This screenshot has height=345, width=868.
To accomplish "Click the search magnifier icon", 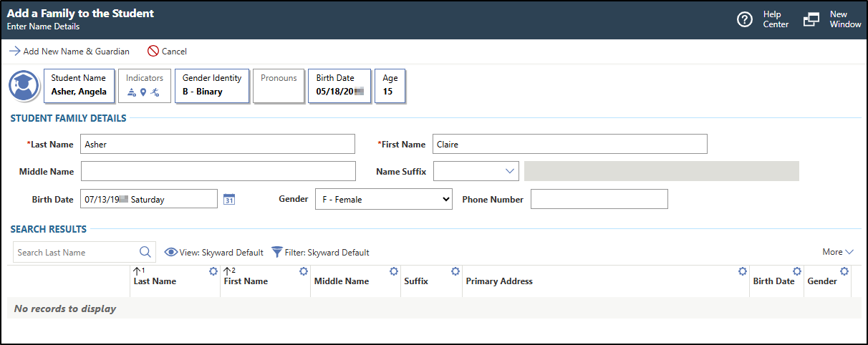I will (145, 252).
